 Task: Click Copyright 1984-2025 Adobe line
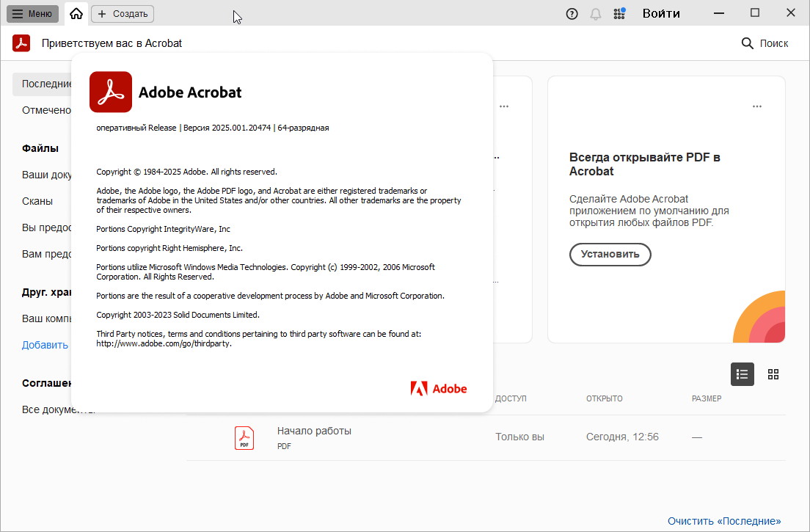click(x=186, y=172)
